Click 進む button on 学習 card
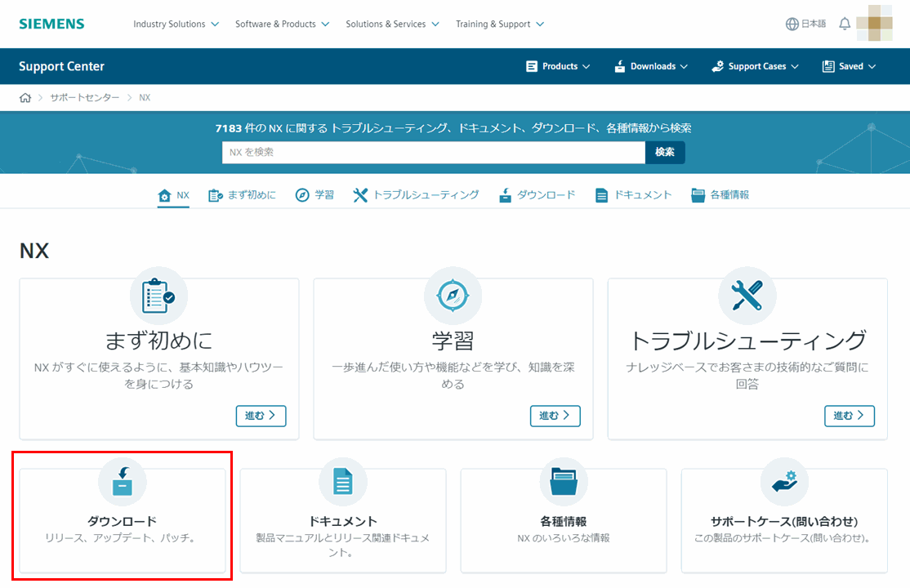Image resolution: width=910 pixels, height=588 pixels. 555,416
